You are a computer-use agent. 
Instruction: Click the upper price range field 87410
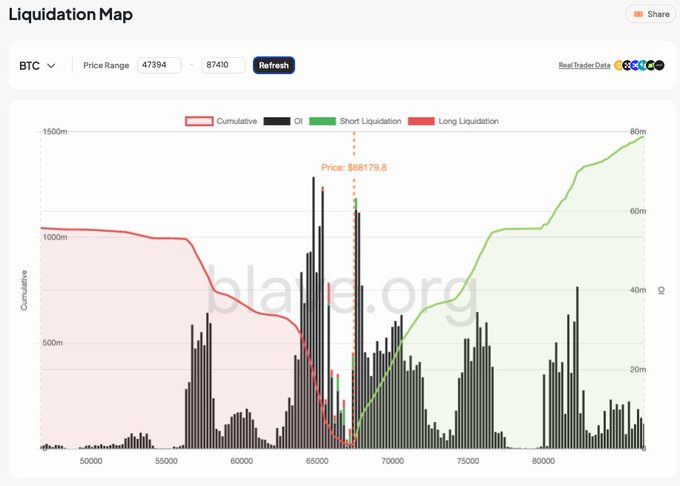point(223,65)
